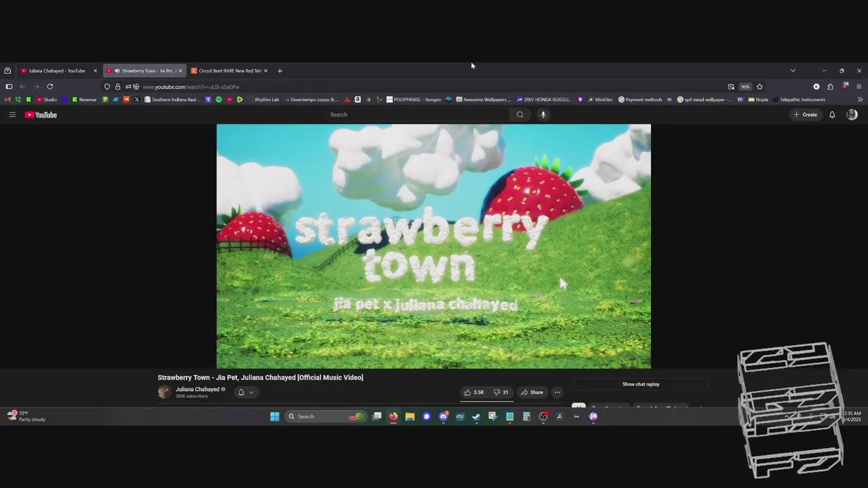Toggle picture-in-picture icon in address bar

pyautogui.click(x=731, y=87)
